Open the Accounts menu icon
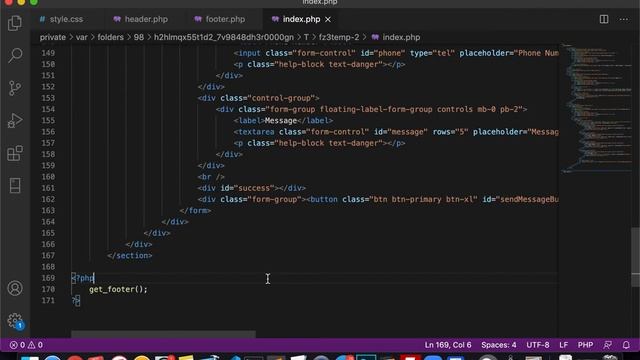 tap(15, 288)
